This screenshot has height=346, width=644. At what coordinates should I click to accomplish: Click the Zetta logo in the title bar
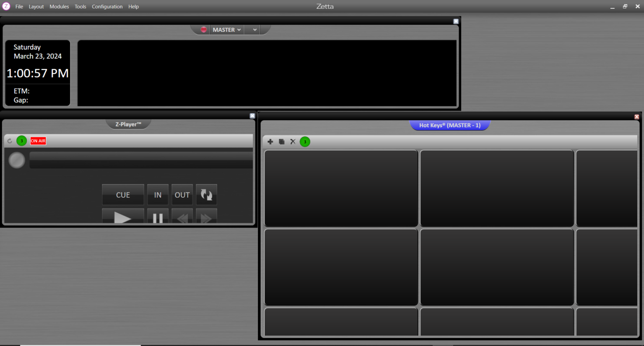click(6, 6)
